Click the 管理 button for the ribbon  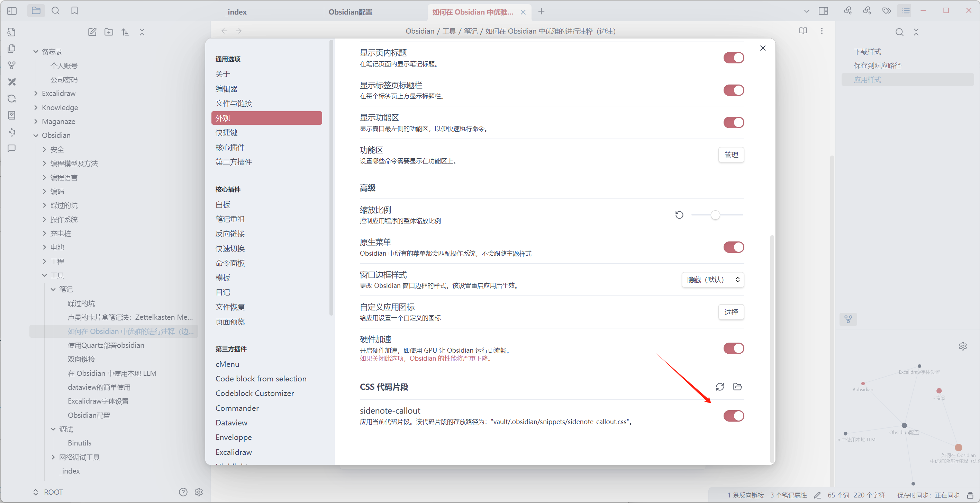click(x=731, y=155)
